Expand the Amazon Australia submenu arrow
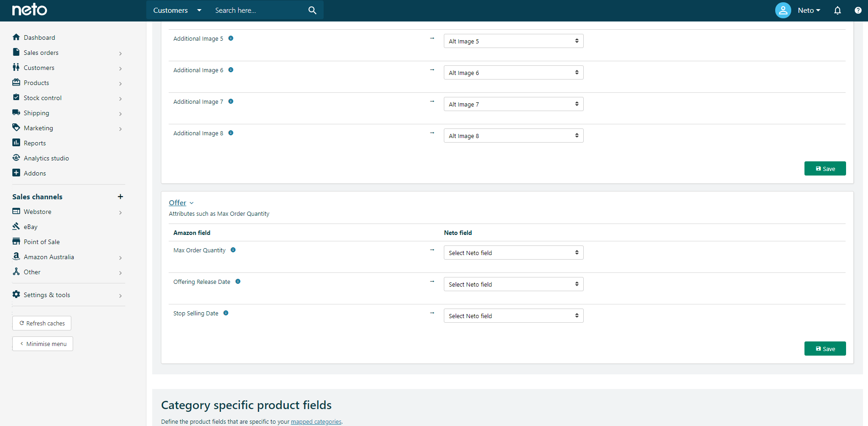This screenshot has width=868, height=426. (120, 258)
